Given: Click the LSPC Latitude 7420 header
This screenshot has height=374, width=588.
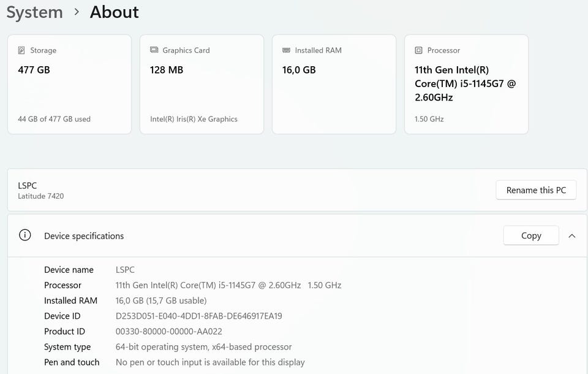Looking at the screenshot, I should (x=40, y=191).
